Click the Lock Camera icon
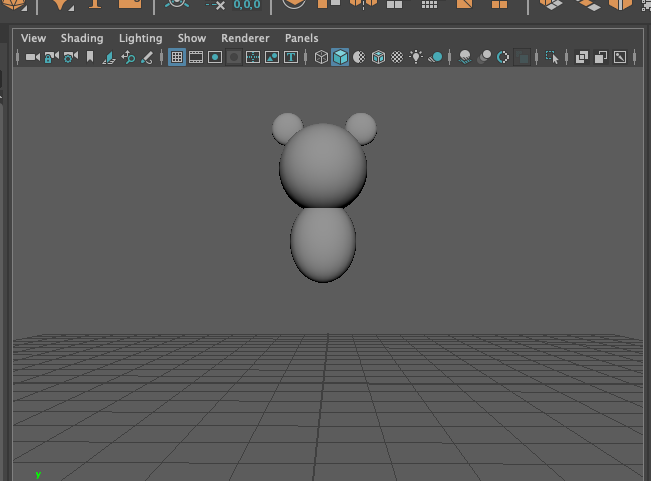 click(51, 57)
